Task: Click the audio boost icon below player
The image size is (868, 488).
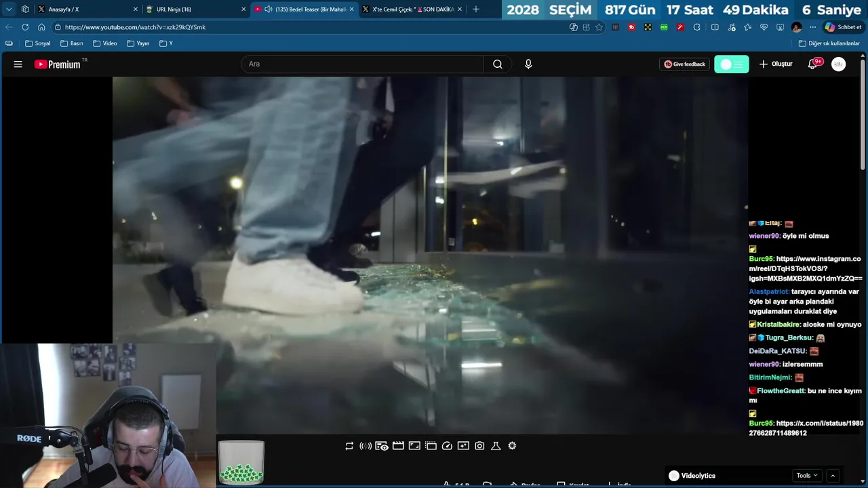Action: [x=366, y=446]
